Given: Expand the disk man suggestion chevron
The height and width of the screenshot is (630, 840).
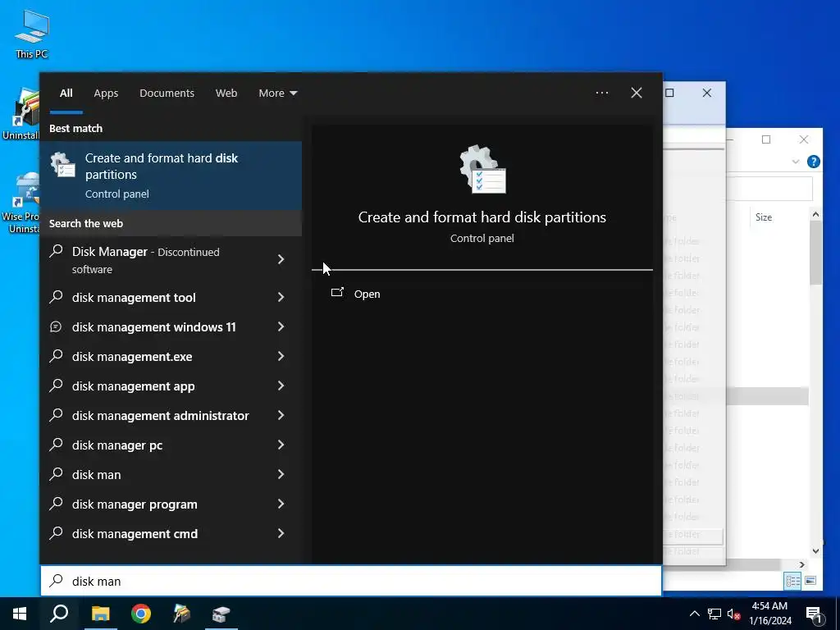Looking at the screenshot, I should 281,475.
